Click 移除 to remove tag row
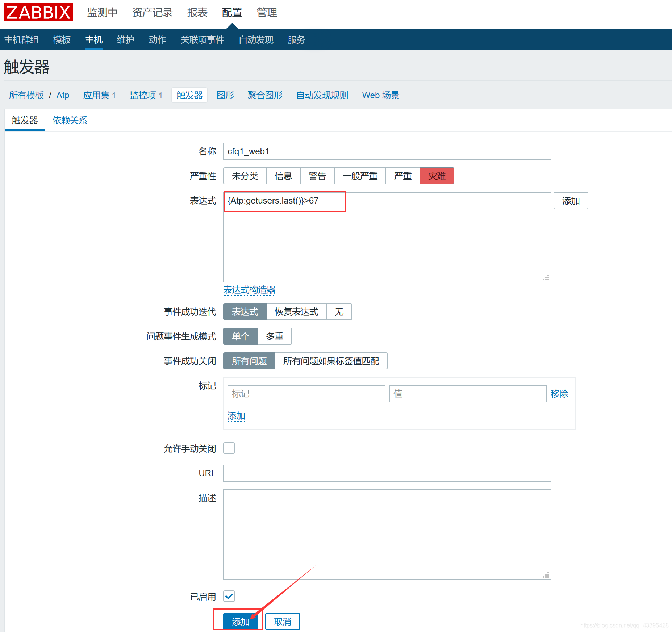The width and height of the screenshot is (672, 632). click(x=559, y=394)
